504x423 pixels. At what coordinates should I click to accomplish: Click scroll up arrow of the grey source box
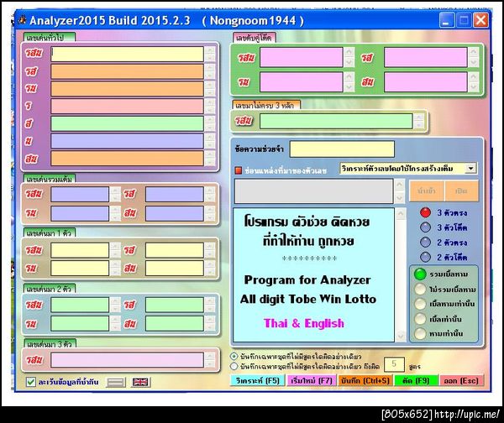coord(399,185)
